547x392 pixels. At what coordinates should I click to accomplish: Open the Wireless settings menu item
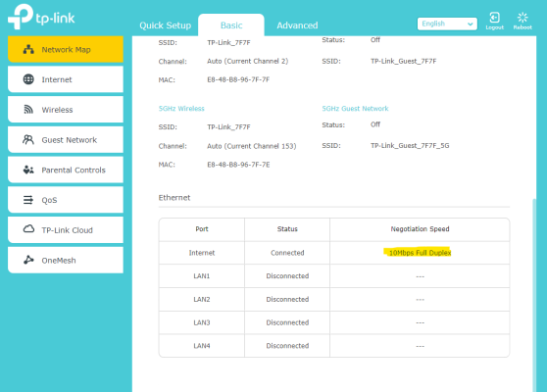click(x=66, y=110)
